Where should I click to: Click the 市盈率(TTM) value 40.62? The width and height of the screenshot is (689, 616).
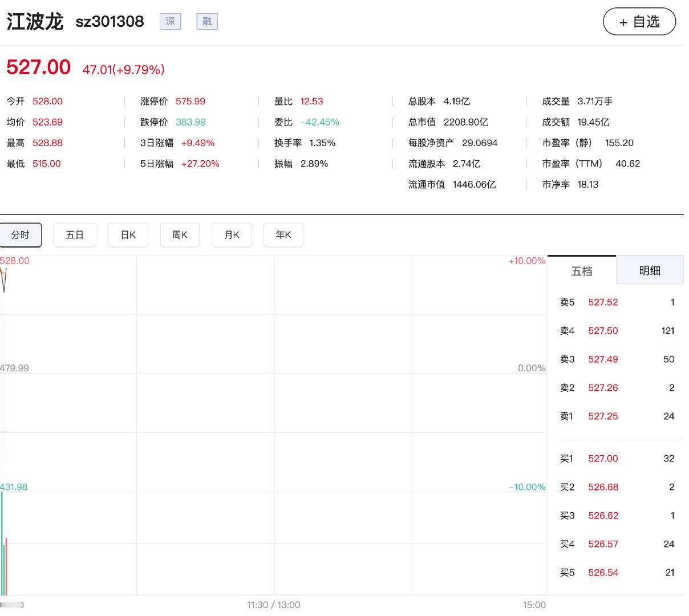(627, 164)
